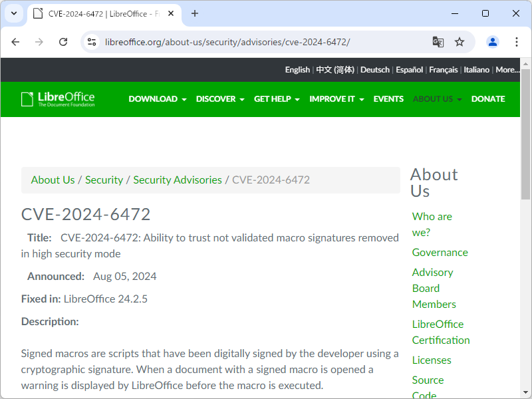Switch language to Français
This screenshot has height=399, width=532.
pyautogui.click(x=443, y=70)
